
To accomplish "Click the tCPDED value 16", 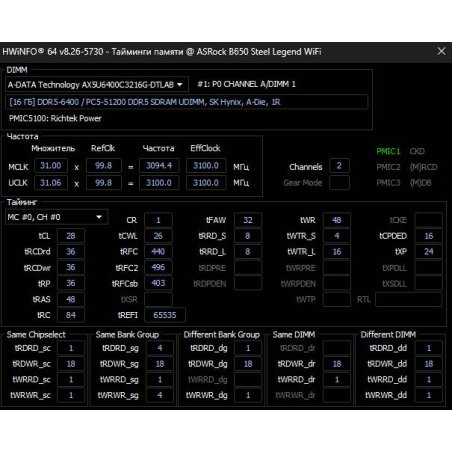I will click(429, 236).
